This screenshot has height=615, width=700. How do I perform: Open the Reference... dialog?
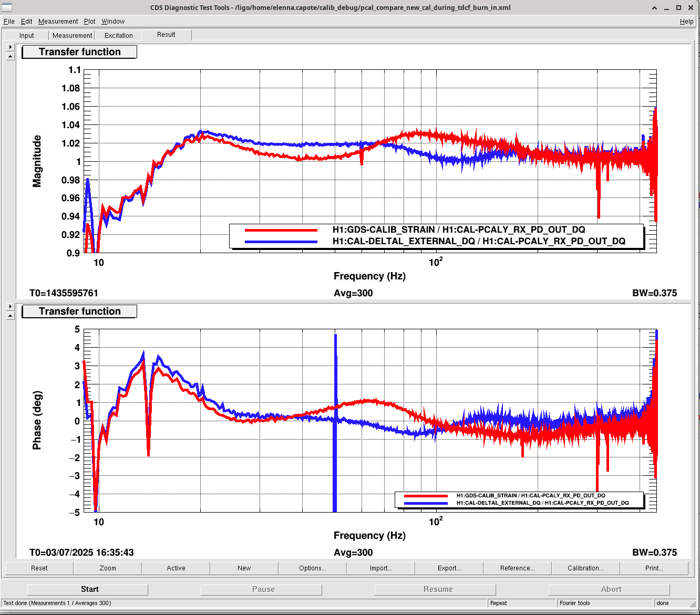518,568
